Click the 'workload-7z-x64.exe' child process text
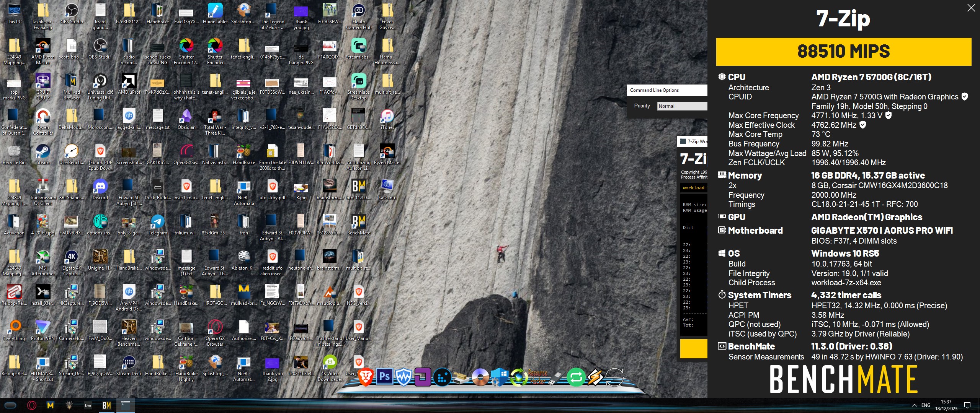 (846, 283)
